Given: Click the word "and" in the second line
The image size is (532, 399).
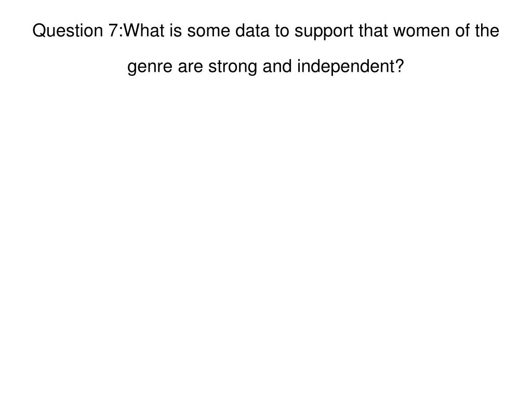Looking at the screenshot, I should pyautogui.click(x=277, y=66).
